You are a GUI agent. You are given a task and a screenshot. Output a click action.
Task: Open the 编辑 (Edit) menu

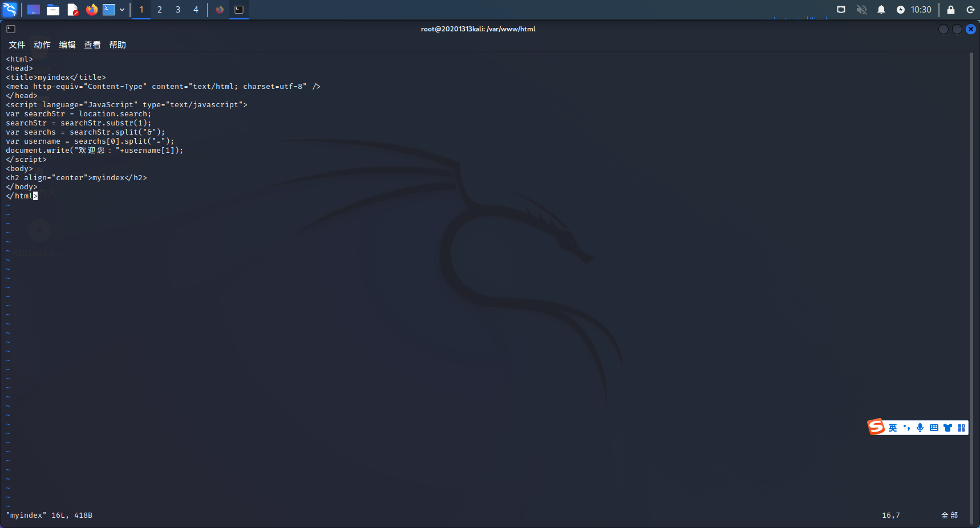pyautogui.click(x=67, y=45)
